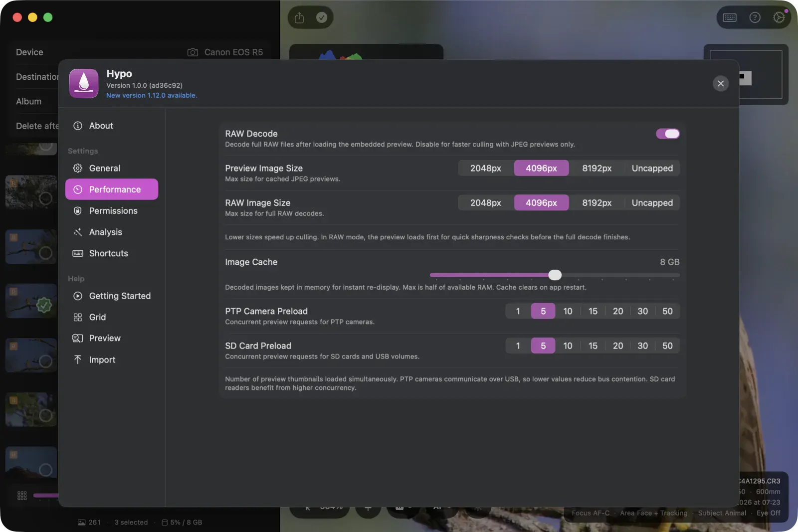The image size is (798, 532).
Task: Click the 5% / 8 GB cache status
Action: pyautogui.click(x=182, y=523)
